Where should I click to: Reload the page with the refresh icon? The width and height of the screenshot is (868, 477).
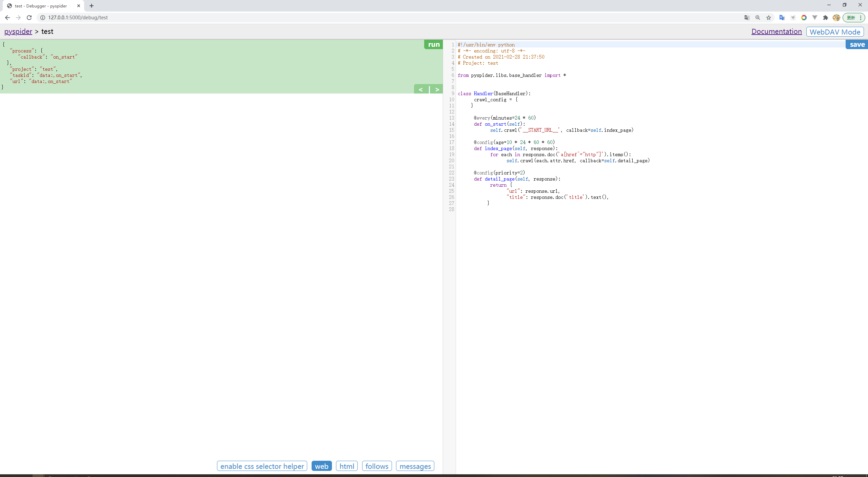pyautogui.click(x=29, y=18)
